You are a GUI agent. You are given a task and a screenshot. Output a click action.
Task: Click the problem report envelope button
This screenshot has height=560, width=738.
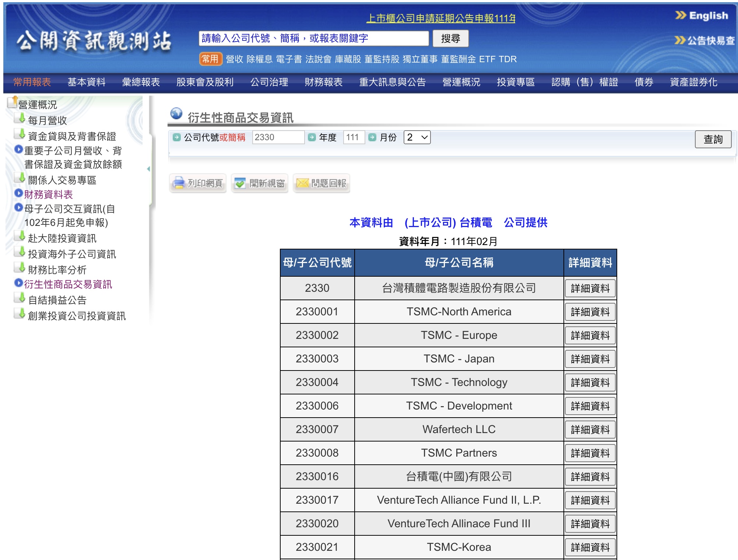(321, 183)
